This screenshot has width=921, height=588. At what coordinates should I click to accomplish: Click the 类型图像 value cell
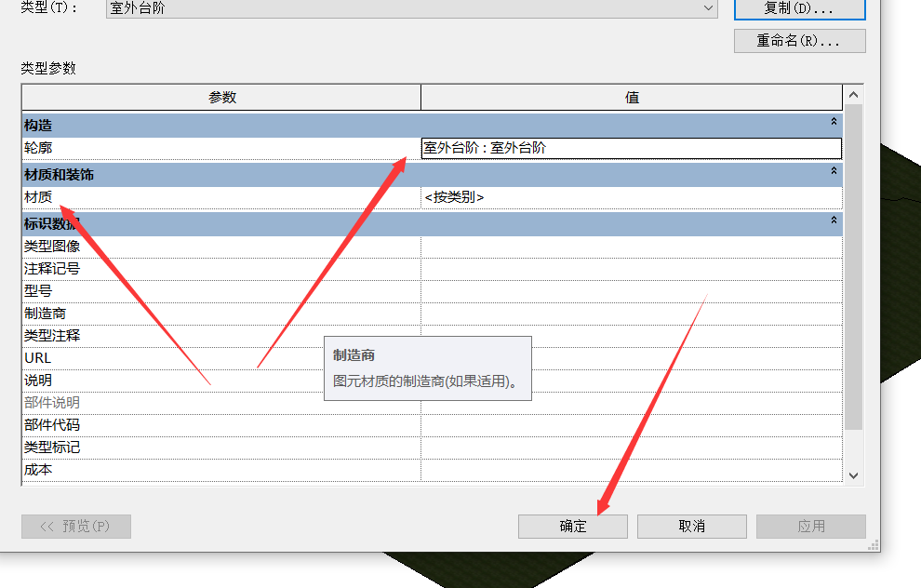pyautogui.click(x=631, y=247)
